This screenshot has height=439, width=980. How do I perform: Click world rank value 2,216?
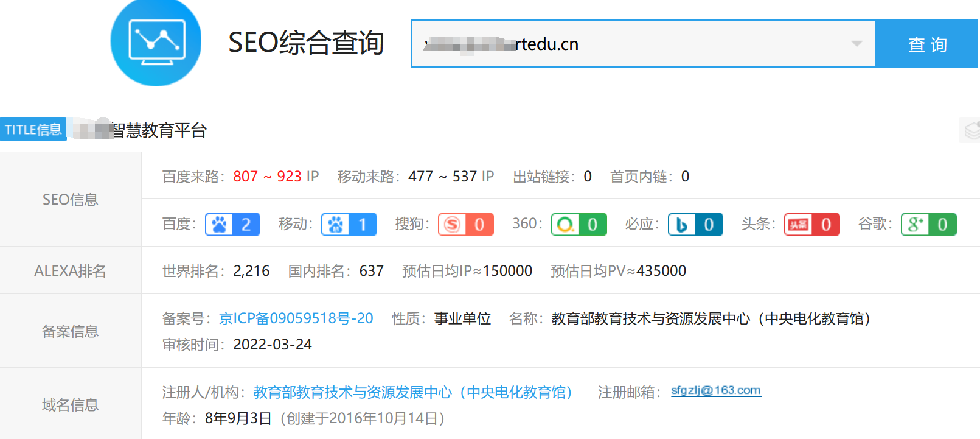click(251, 271)
